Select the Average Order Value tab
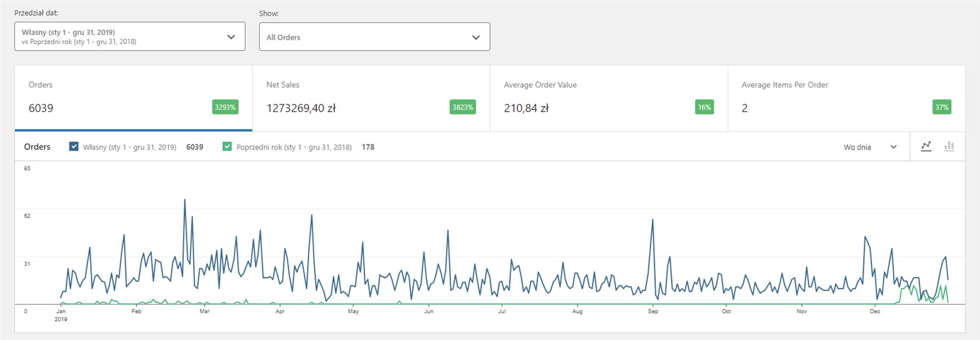 [x=608, y=98]
